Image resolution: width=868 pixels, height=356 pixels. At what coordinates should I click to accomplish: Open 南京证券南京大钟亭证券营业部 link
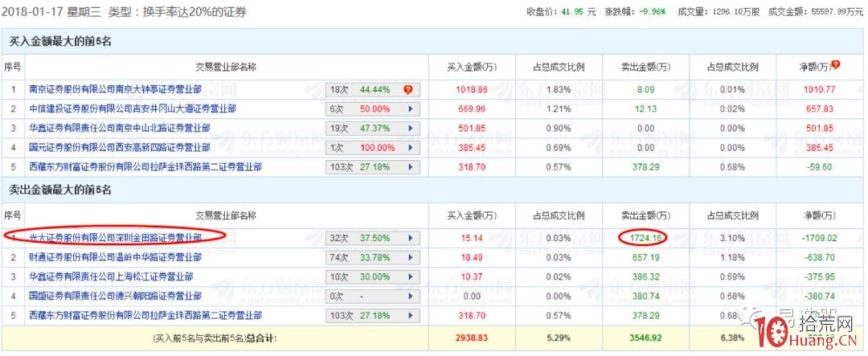point(115,89)
